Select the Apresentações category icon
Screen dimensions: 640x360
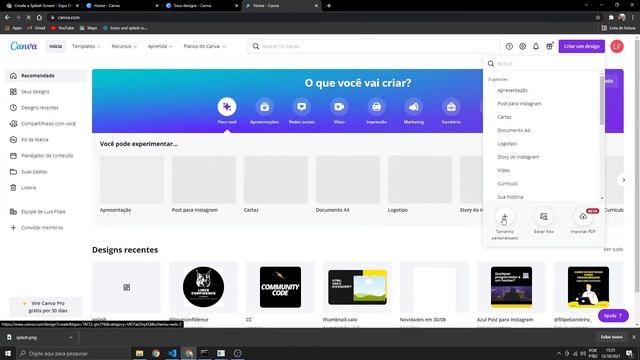coord(264,107)
